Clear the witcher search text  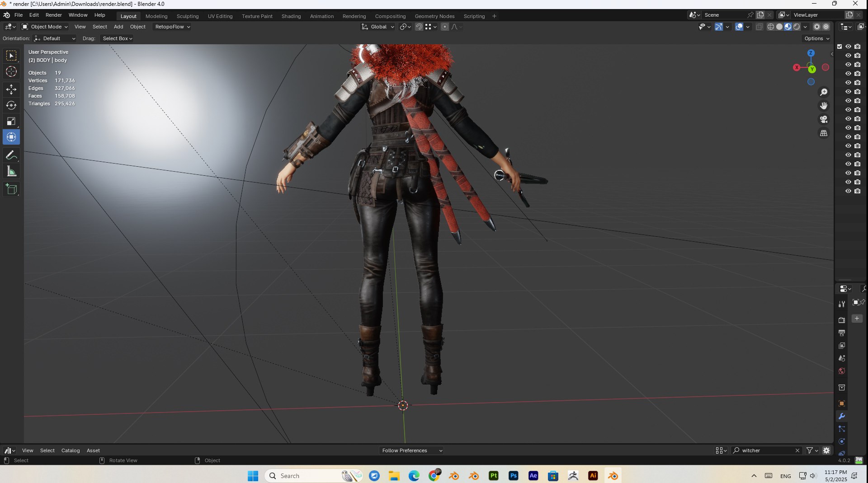coord(797,450)
